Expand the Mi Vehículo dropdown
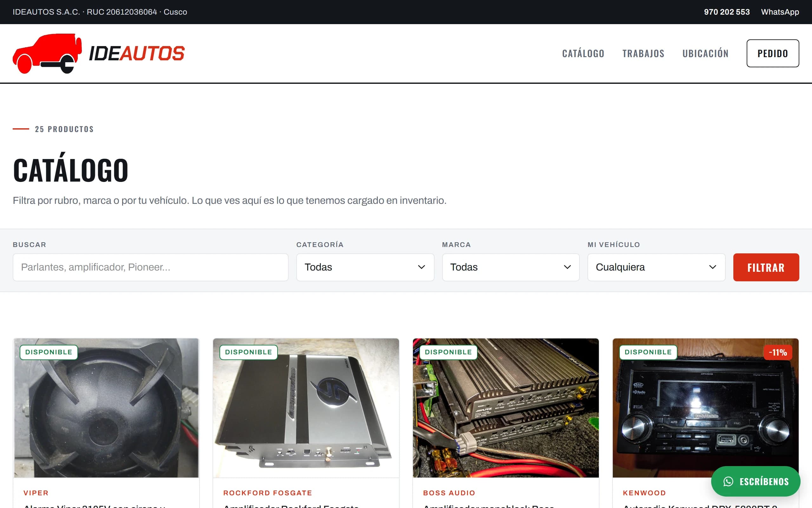This screenshot has height=508, width=812. pyautogui.click(x=656, y=267)
